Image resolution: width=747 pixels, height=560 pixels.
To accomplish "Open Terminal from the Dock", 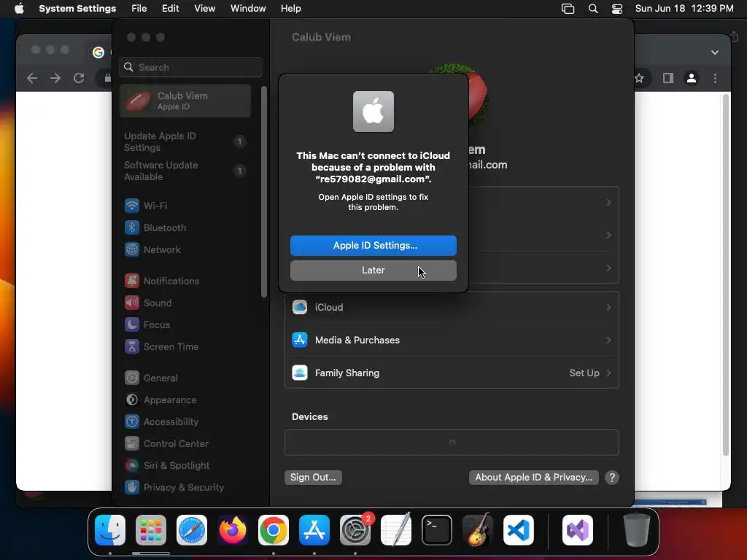I will pos(437,530).
